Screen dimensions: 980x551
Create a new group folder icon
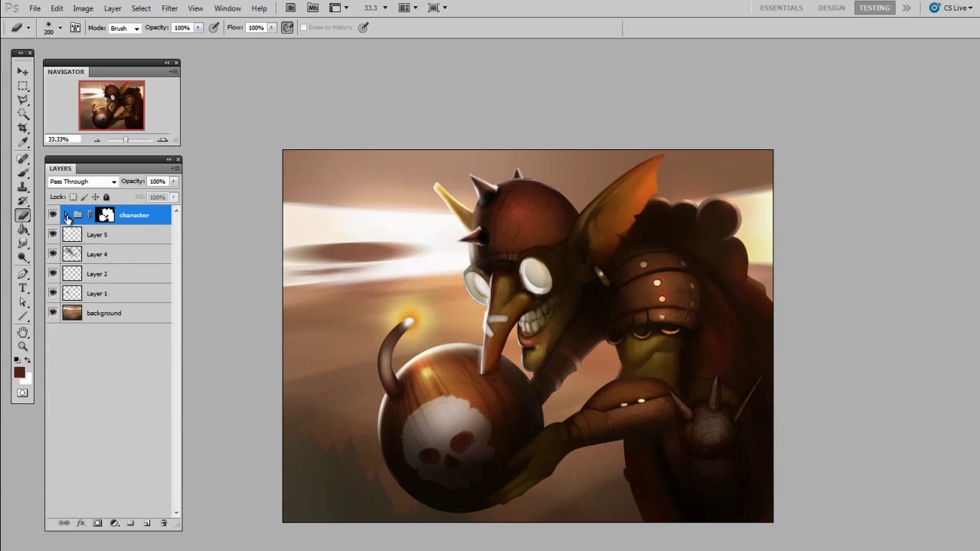130,523
